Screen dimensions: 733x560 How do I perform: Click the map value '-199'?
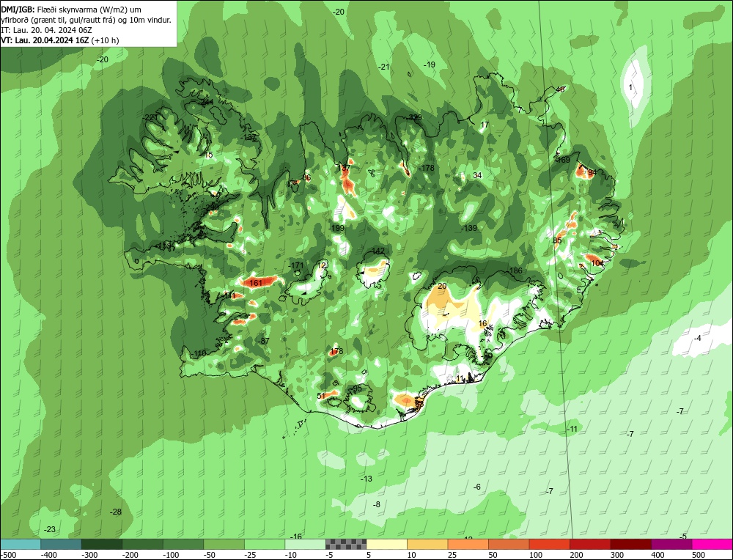(x=336, y=228)
